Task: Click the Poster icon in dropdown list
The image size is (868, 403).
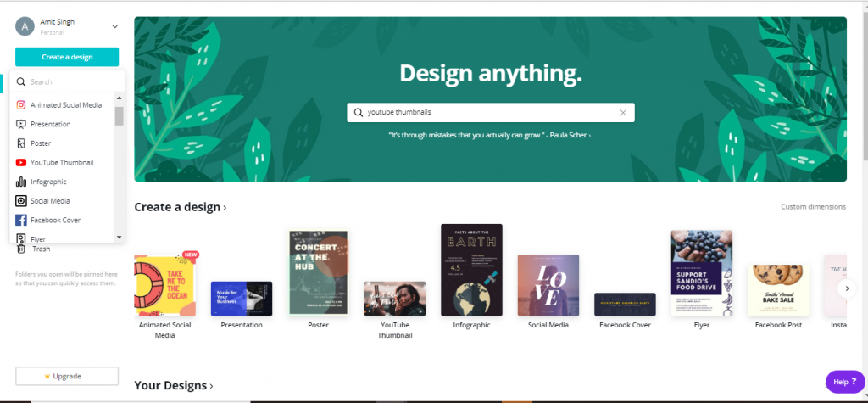Action: click(21, 143)
